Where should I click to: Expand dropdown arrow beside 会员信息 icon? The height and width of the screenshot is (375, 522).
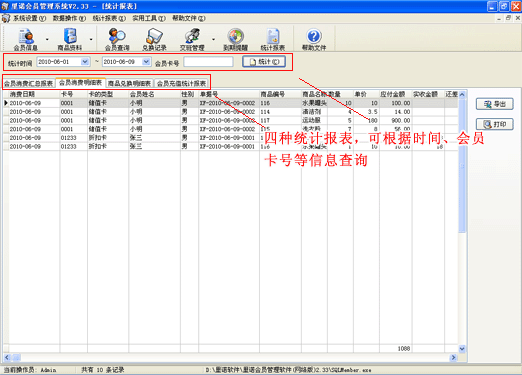point(47,39)
